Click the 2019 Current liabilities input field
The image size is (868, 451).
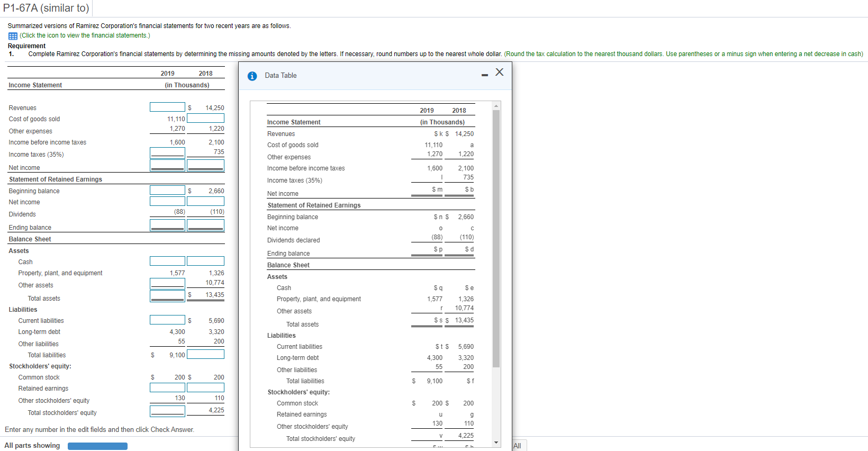(x=167, y=320)
